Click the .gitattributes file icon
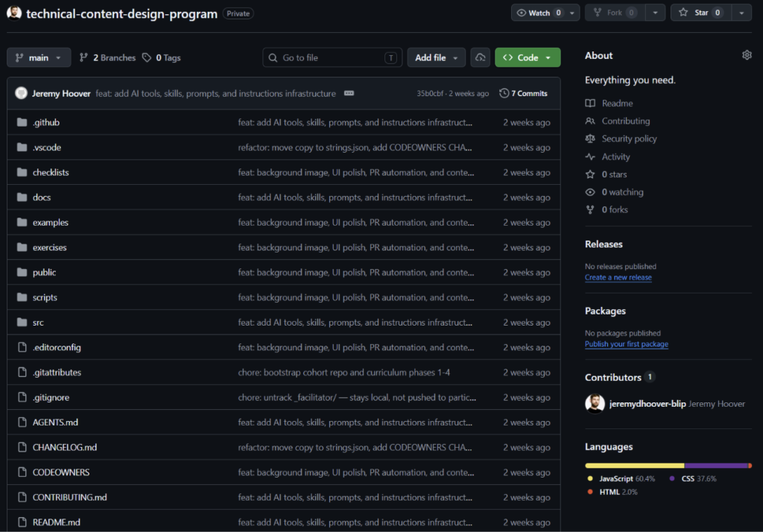 point(22,372)
